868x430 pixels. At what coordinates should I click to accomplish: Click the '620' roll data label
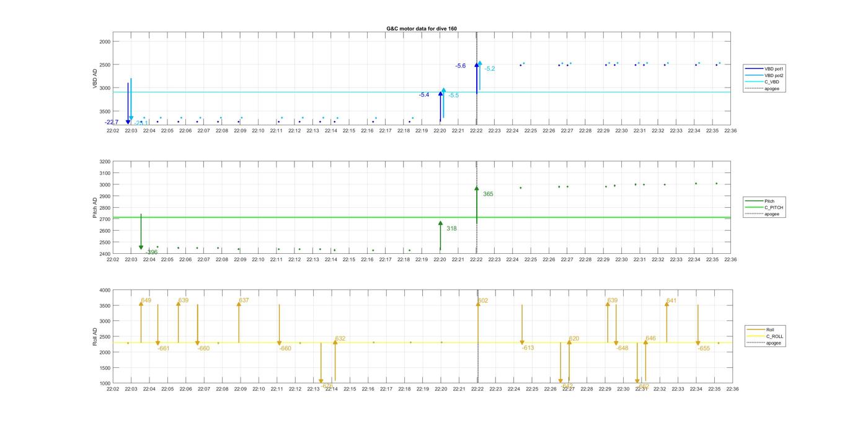573,339
